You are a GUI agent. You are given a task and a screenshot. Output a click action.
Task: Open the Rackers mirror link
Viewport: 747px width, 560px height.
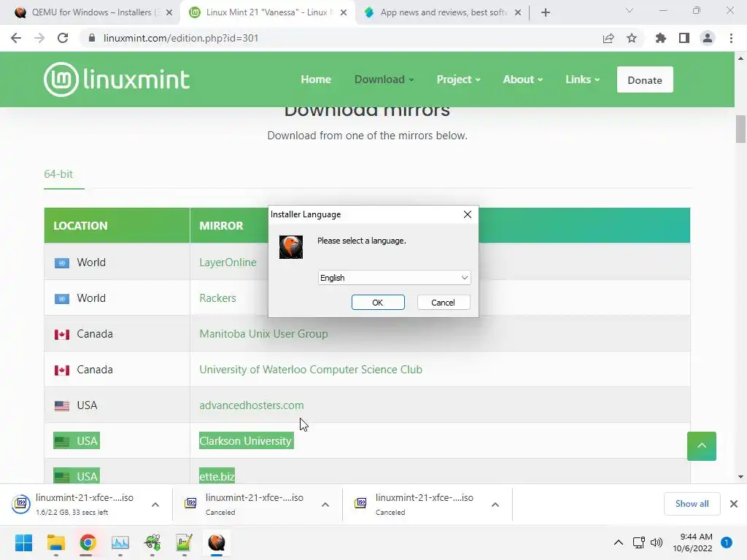click(x=217, y=298)
